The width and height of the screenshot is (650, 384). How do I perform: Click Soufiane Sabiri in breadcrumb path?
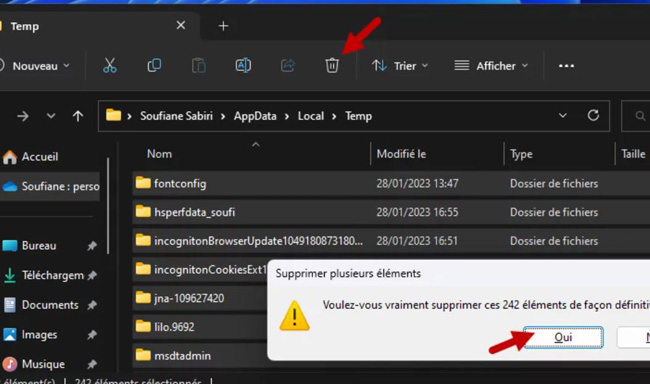176,116
